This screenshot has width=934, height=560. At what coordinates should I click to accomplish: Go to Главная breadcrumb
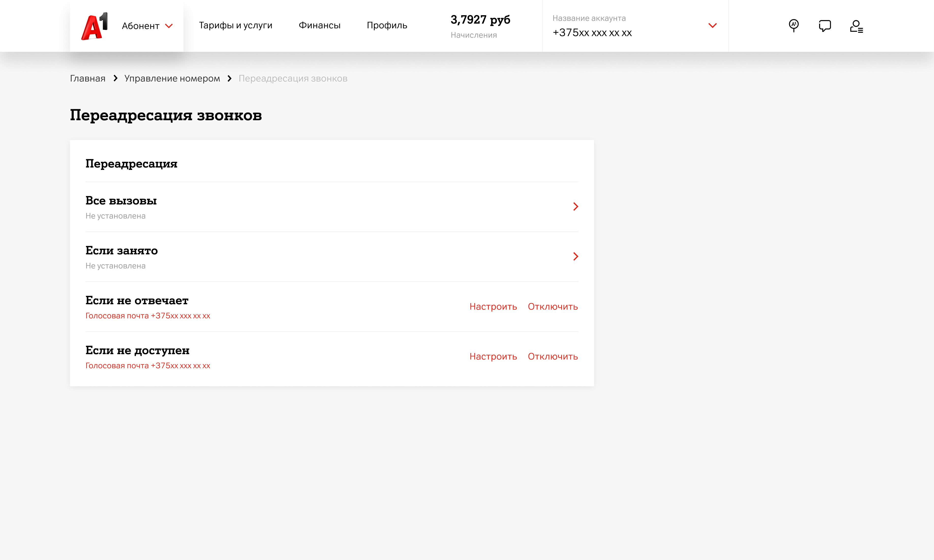[88, 78]
